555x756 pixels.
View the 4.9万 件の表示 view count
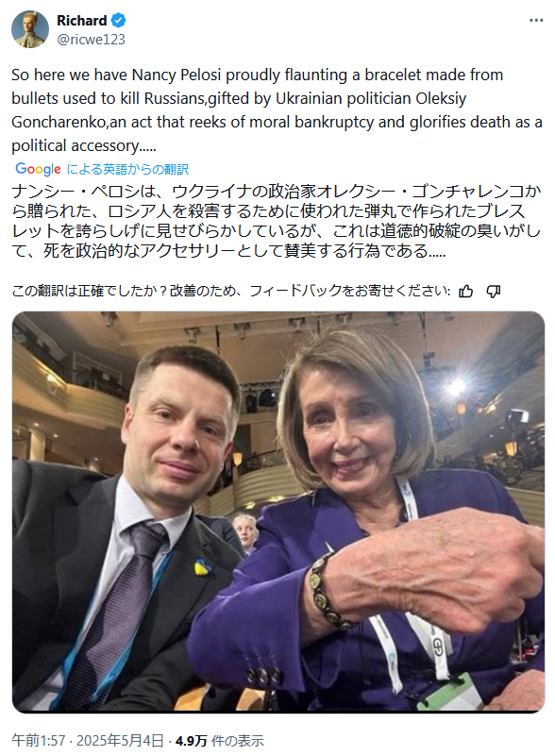pyautogui.click(x=219, y=740)
